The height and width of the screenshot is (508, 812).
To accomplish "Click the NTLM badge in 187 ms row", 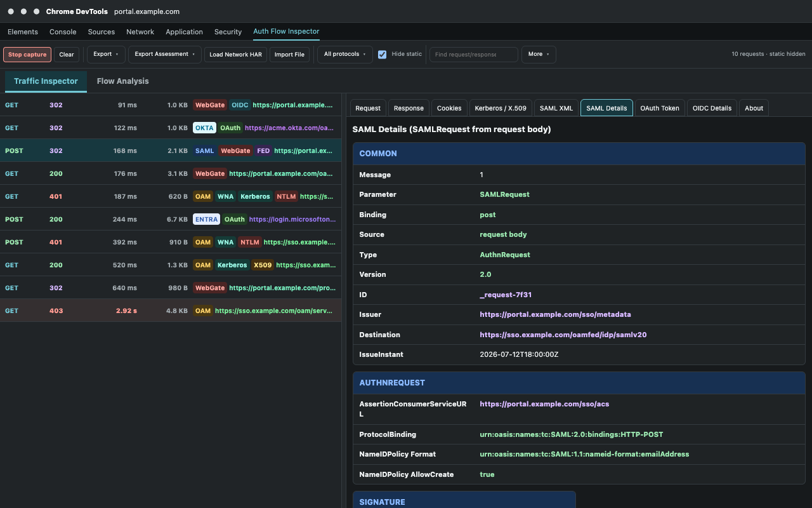I will [286, 196].
